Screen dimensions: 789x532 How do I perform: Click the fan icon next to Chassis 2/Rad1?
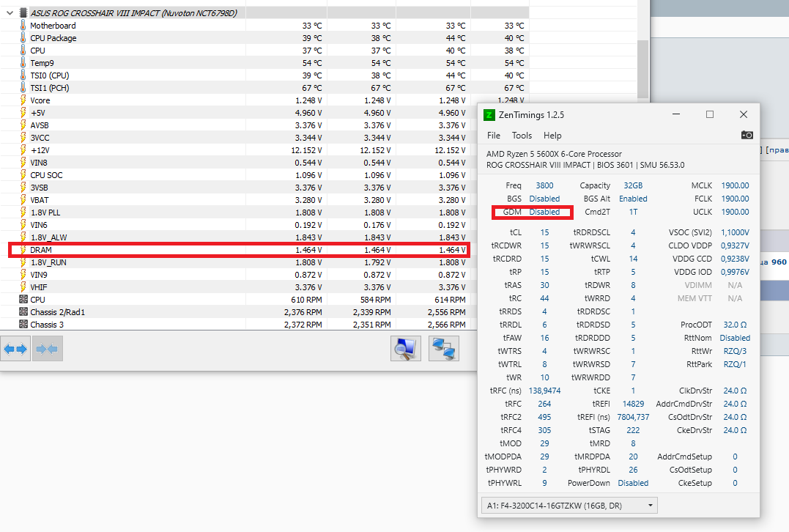[x=23, y=312]
